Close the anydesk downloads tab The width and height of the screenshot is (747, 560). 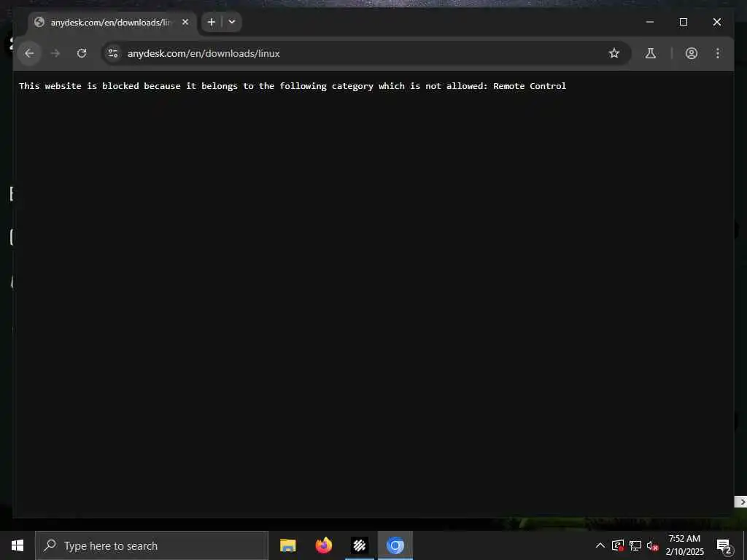coord(185,22)
